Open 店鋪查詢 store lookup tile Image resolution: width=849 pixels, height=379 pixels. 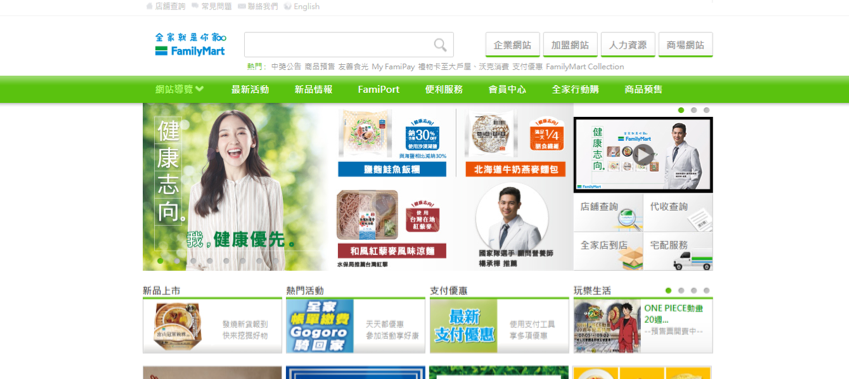pos(608,213)
